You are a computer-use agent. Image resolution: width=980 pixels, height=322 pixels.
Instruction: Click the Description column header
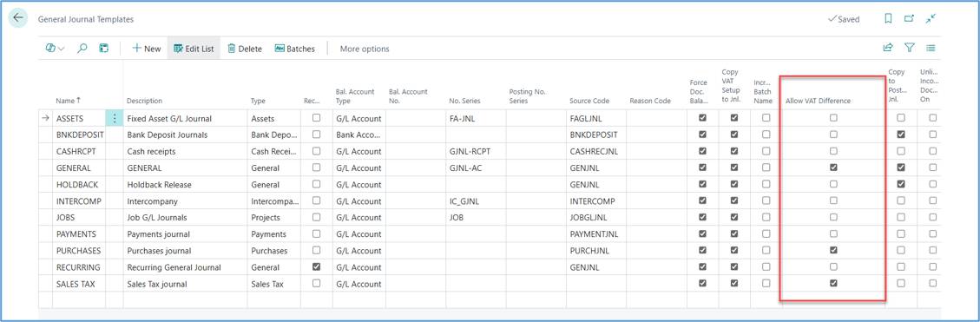[144, 101]
